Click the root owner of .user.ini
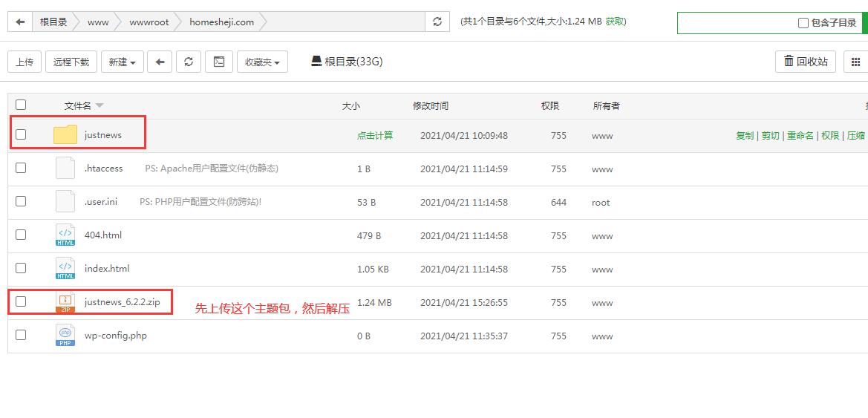This screenshot has height=418, width=868. click(x=601, y=203)
